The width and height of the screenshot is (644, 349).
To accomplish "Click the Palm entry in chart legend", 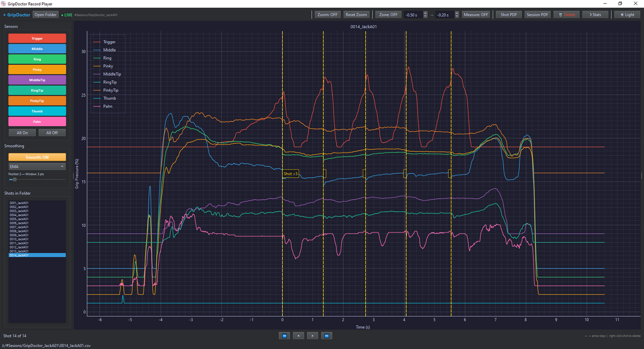I will (103, 106).
